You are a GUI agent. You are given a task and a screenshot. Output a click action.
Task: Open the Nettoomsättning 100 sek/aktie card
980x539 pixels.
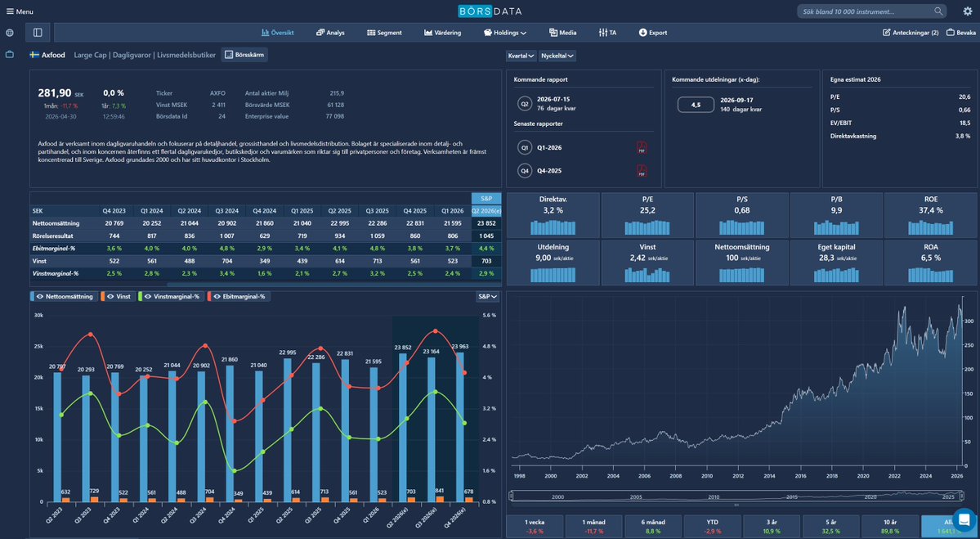[742, 263]
